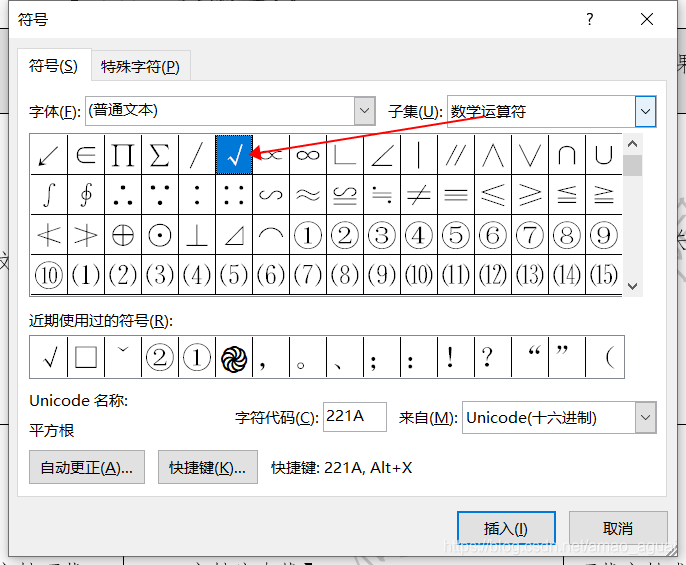This screenshot has height=565, width=686.
Task: Select the circled dot ⊙ symbol
Action: pyautogui.click(x=160, y=235)
